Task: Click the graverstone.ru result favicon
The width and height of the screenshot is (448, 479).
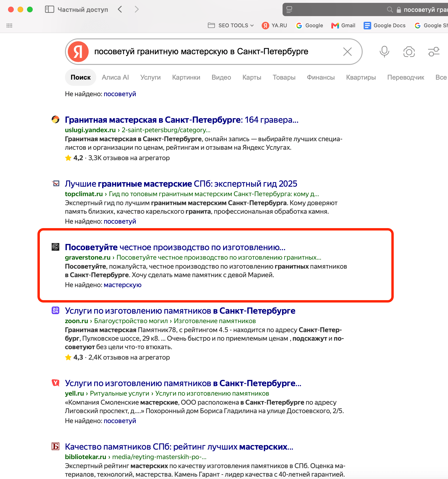Action: (x=55, y=247)
